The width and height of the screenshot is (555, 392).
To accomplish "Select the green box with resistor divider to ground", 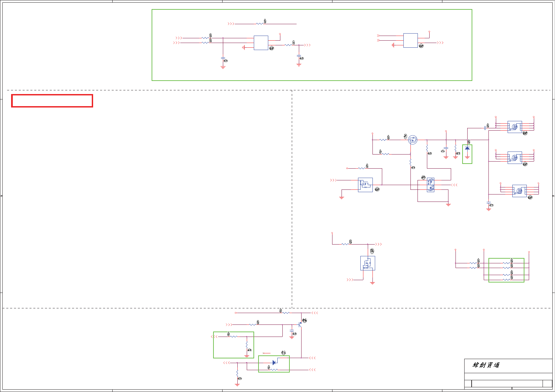I will 234,345.
